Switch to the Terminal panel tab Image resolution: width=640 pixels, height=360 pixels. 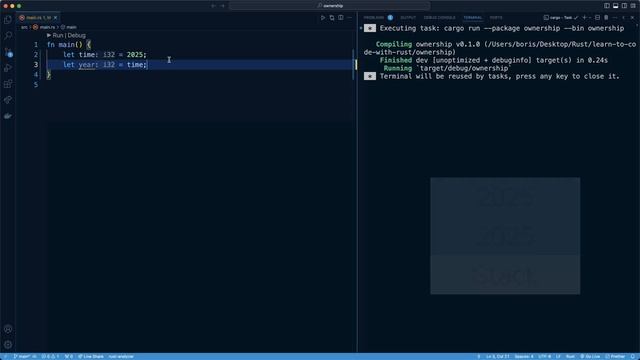point(473,18)
